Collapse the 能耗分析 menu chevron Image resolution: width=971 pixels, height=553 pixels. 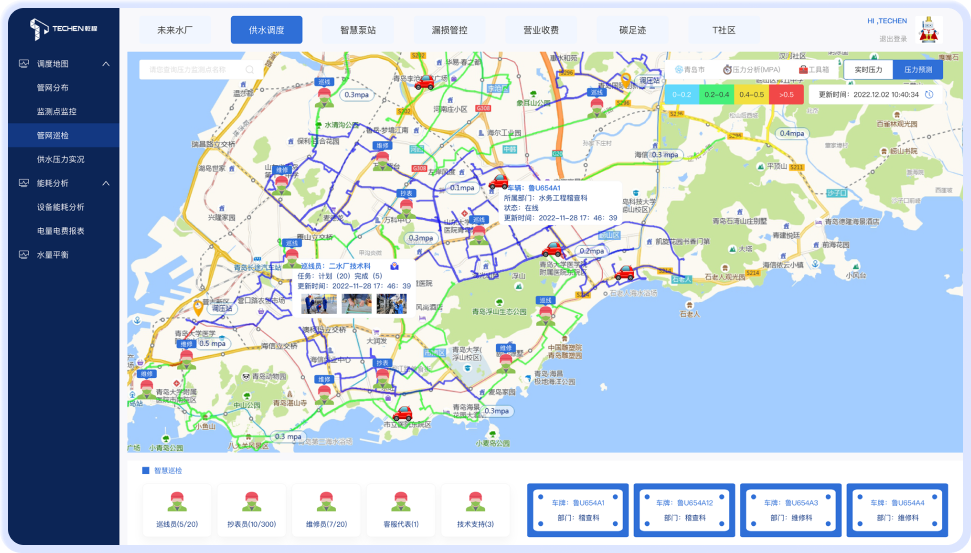106,183
